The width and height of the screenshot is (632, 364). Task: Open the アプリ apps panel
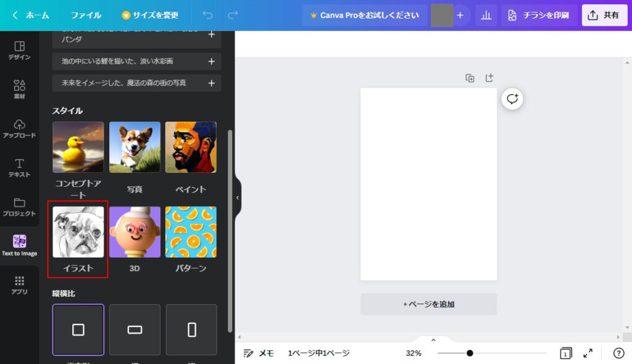tap(19, 285)
